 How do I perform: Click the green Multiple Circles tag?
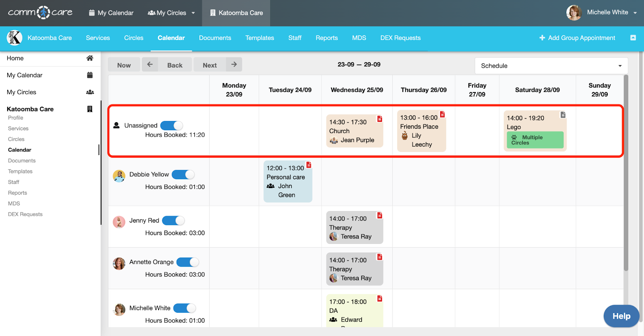coord(535,140)
